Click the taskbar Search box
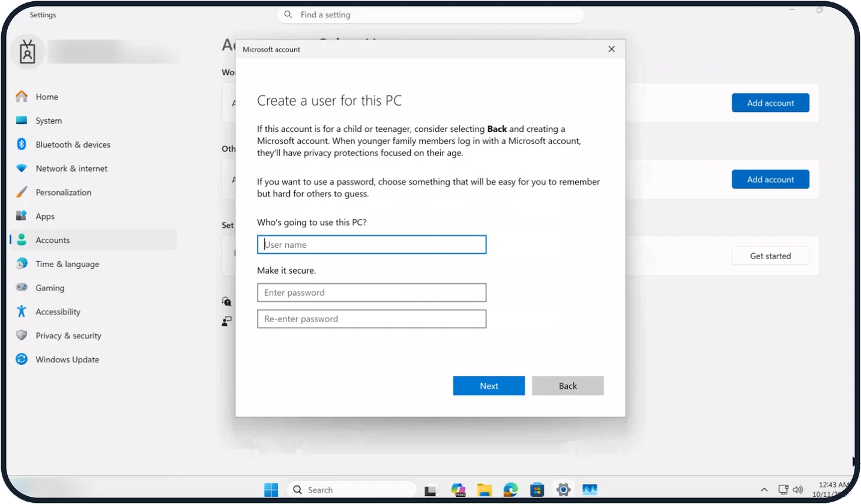Image resolution: width=861 pixels, height=504 pixels. [x=352, y=490]
